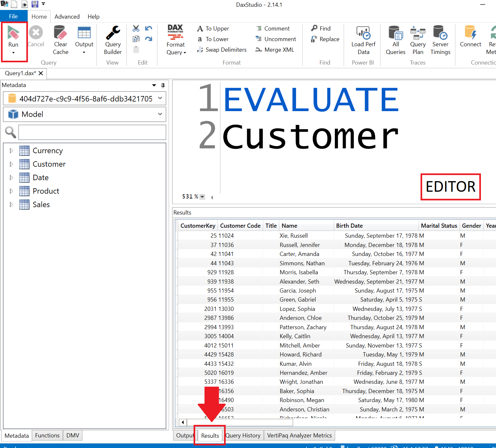Select the row for Xie, Russell
The height and width of the screenshot is (448, 496).
click(x=337, y=236)
